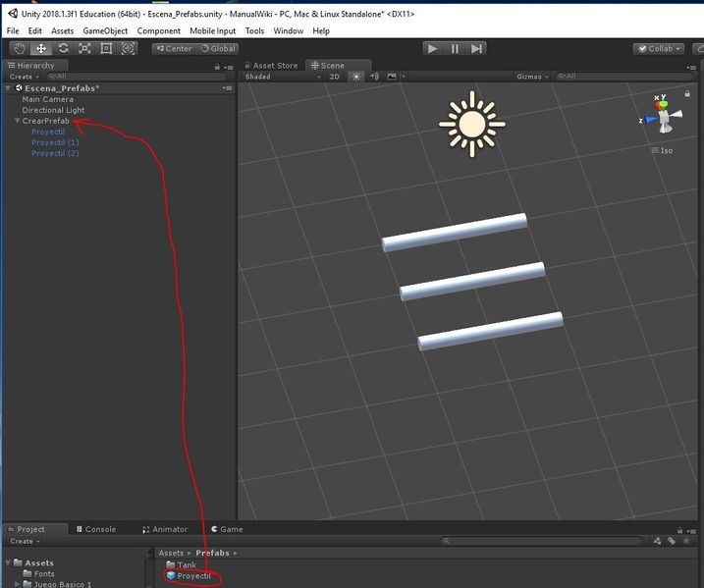Open the Hierarchy panel options menu

(x=230, y=68)
